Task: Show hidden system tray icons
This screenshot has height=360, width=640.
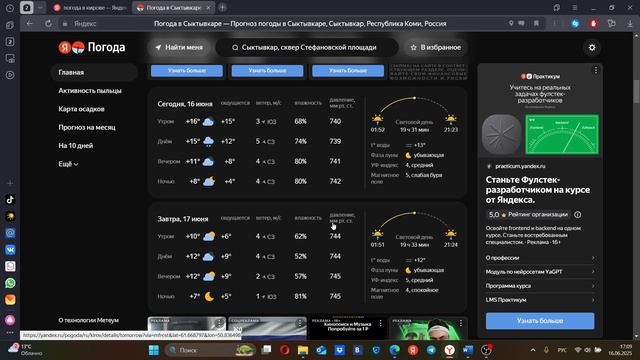Action: [x=533, y=350]
